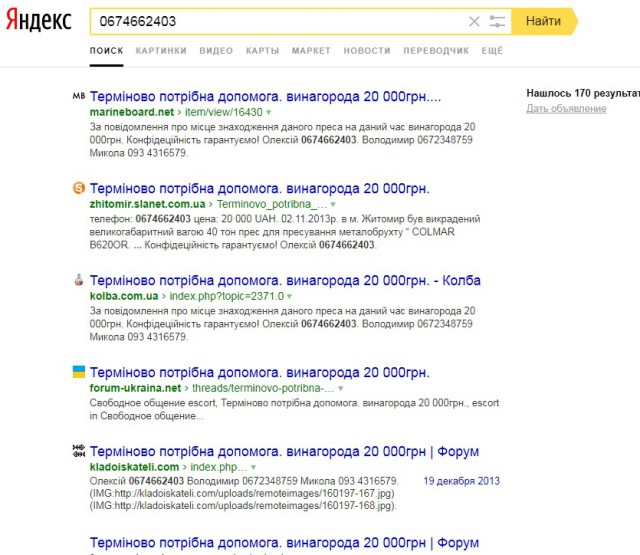Image resolution: width=640 pixels, height=555 pixels.
Task: Expand zhitomir.slanet.com.ua result dropdown arrow
Action: pos(333,204)
